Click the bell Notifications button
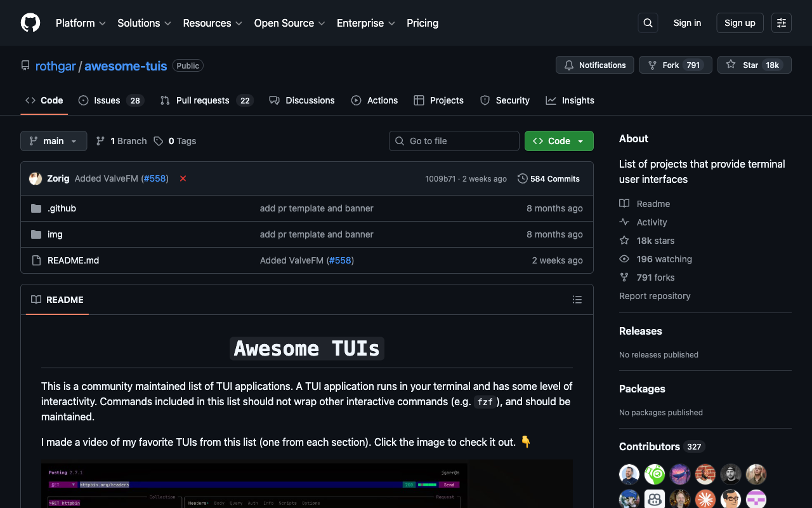The image size is (812, 508). point(594,65)
